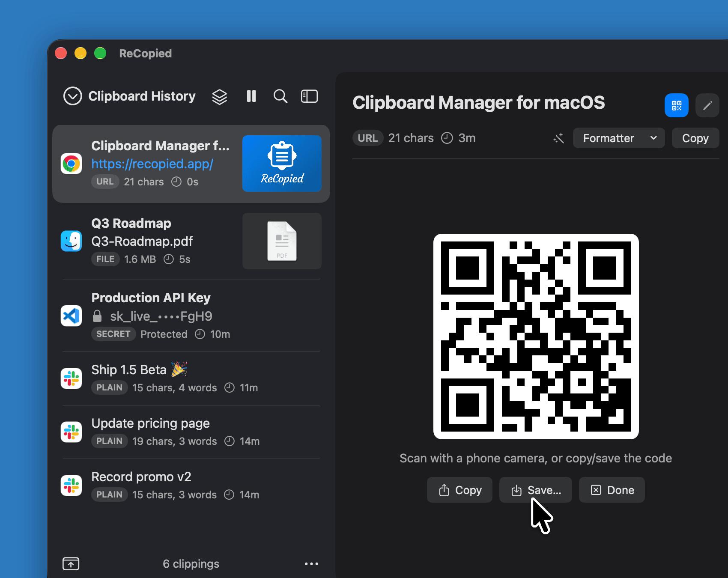Click the stacked layers icon
Screen dimensions: 728x578
[x=220, y=96]
